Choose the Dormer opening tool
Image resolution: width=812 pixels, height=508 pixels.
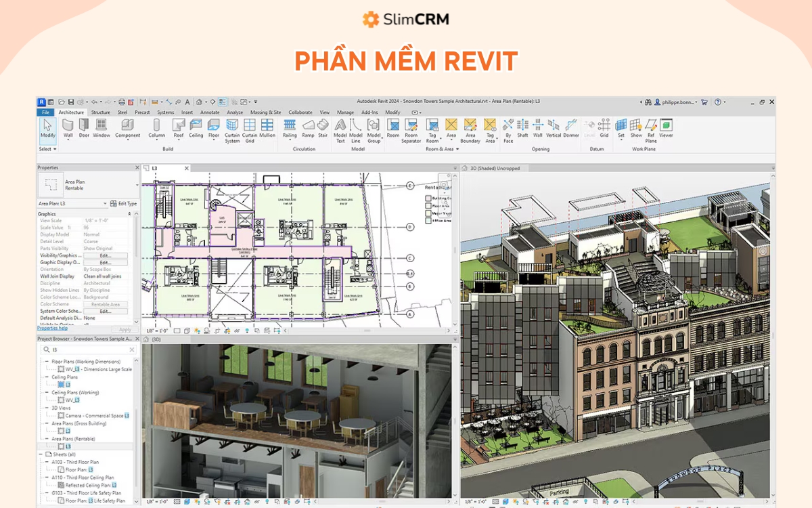pos(571,129)
